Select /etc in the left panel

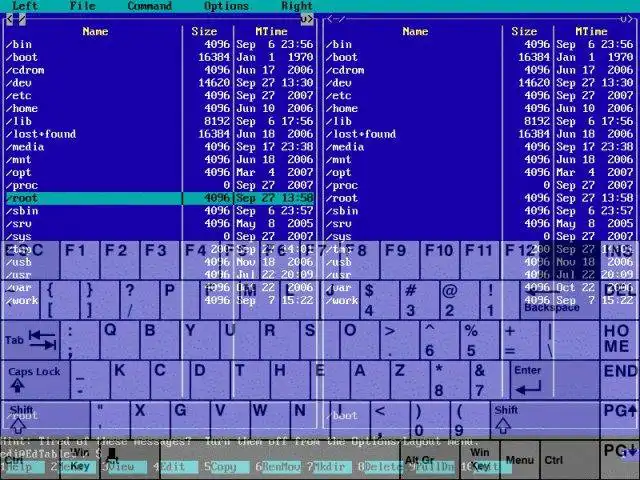coord(159,96)
